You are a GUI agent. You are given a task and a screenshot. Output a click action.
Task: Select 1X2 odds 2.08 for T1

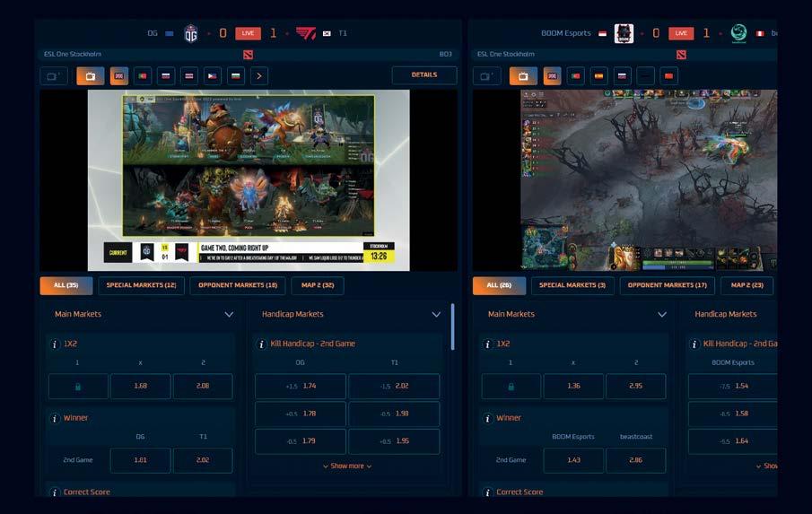point(203,386)
